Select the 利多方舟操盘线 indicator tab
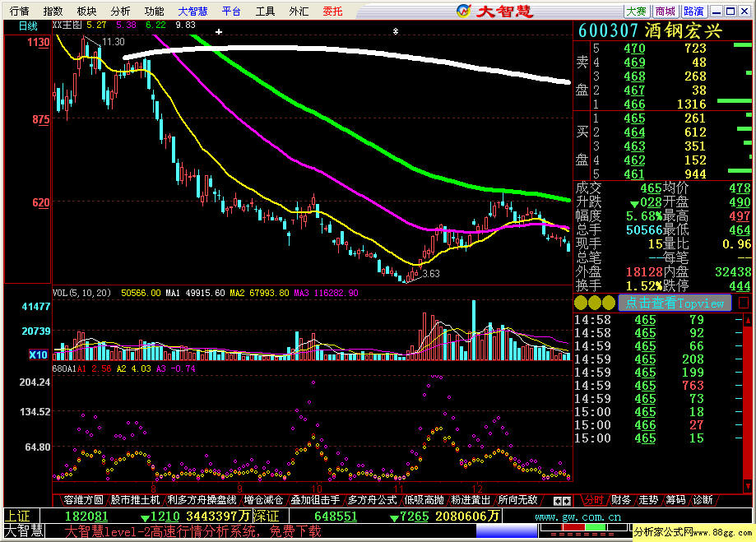The height and width of the screenshot is (542, 756). tap(202, 500)
